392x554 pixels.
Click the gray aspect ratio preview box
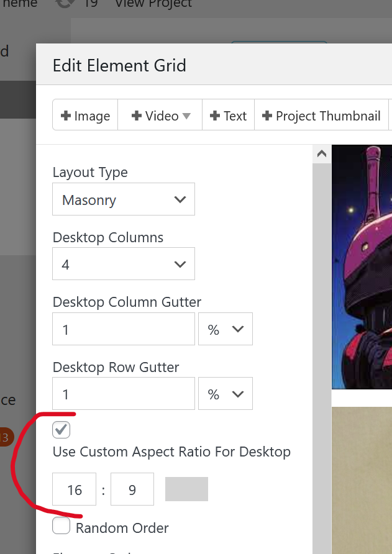[x=186, y=489]
